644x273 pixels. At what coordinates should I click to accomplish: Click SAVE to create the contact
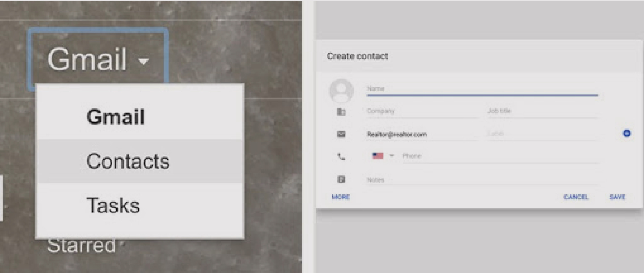point(617,197)
